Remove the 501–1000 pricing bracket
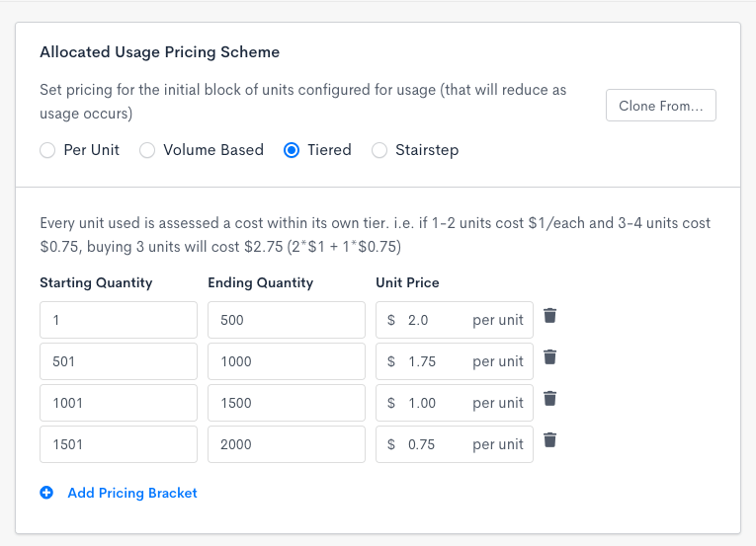Viewport: 756px width, 546px height. [550, 357]
